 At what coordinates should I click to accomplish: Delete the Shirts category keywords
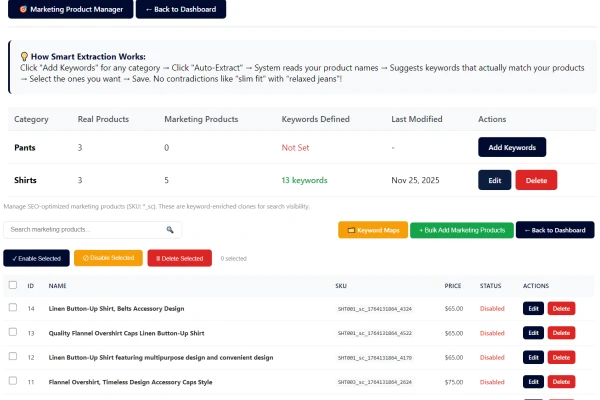tap(536, 180)
